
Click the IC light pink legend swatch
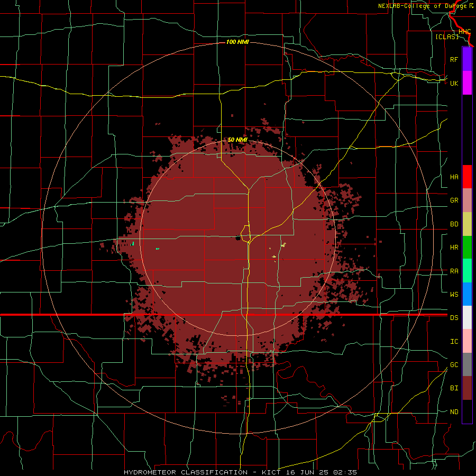pos(467,341)
